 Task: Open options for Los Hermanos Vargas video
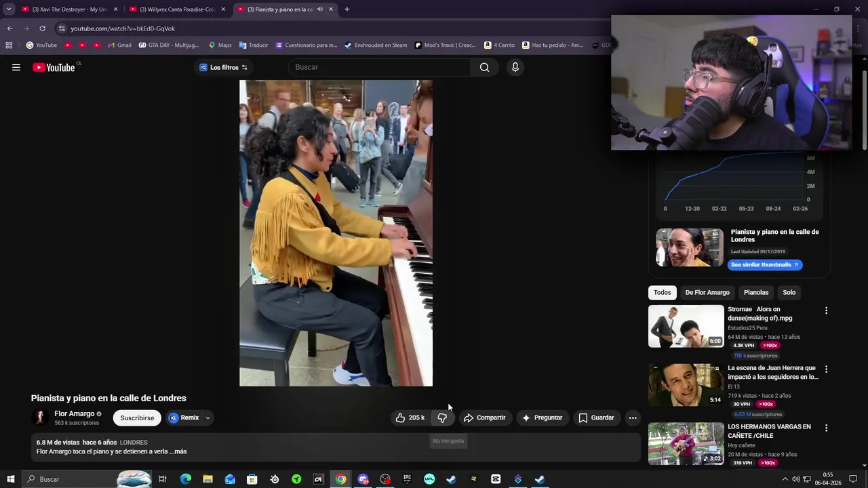click(826, 428)
